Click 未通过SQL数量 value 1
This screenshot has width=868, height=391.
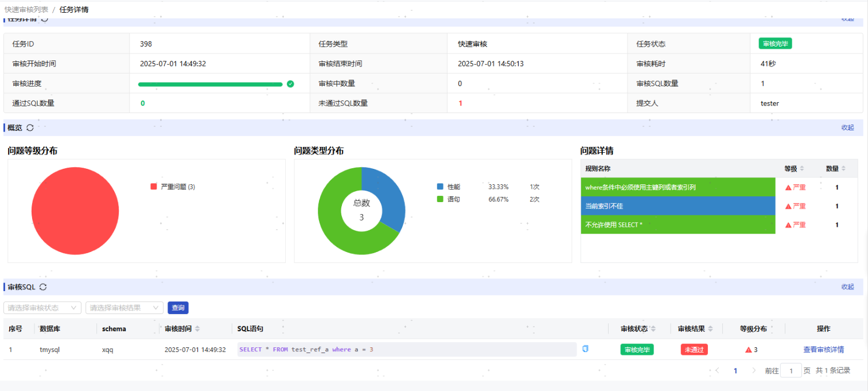tap(460, 103)
